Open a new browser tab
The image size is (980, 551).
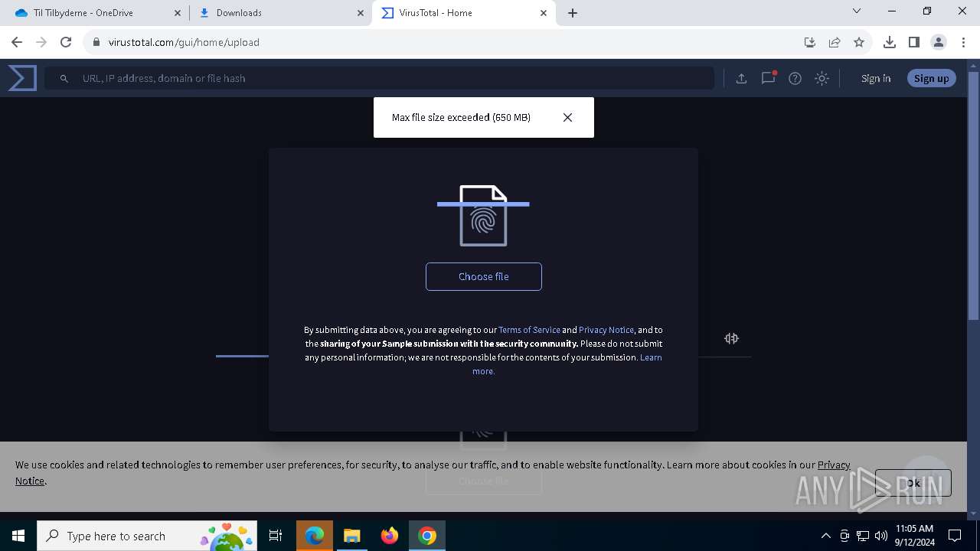pos(573,13)
